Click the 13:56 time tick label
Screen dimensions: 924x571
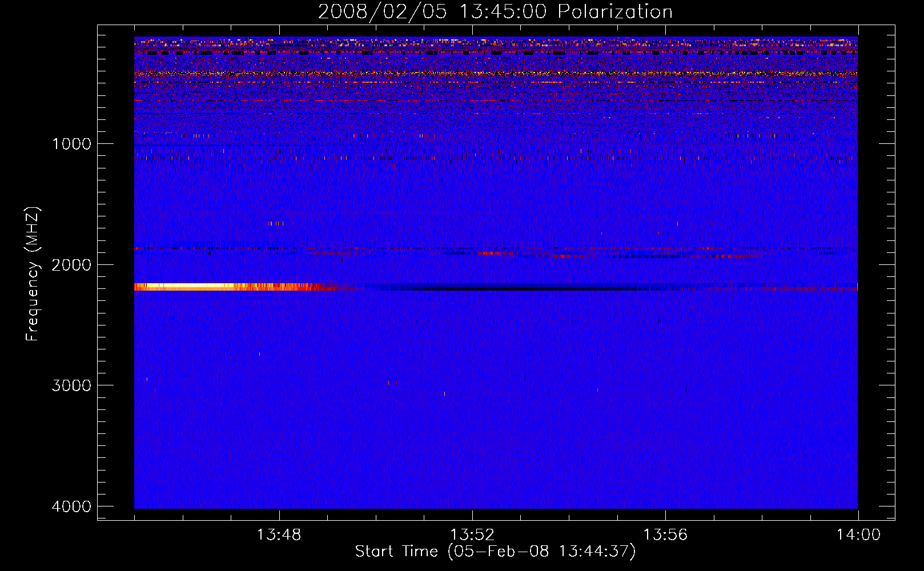tap(665, 535)
